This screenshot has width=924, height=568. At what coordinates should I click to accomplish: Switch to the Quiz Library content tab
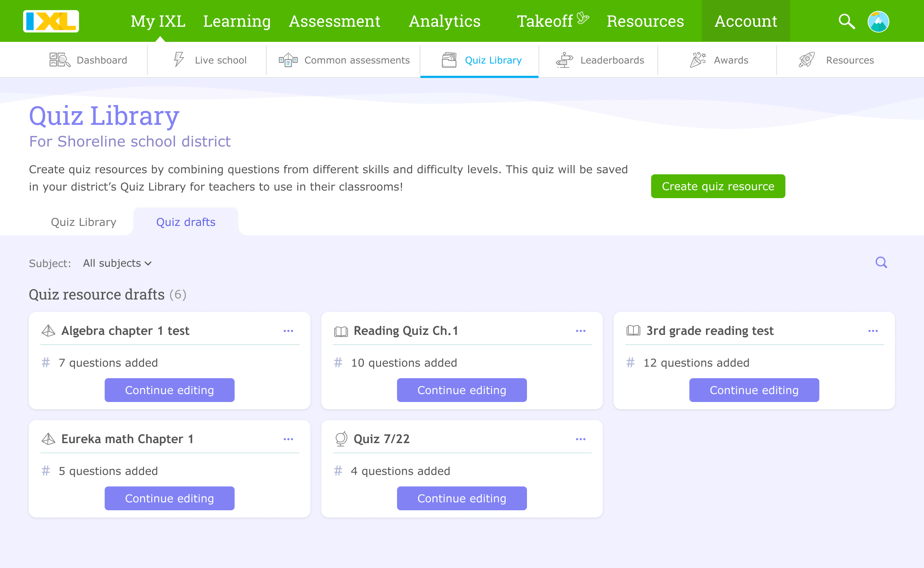coord(83,222)
